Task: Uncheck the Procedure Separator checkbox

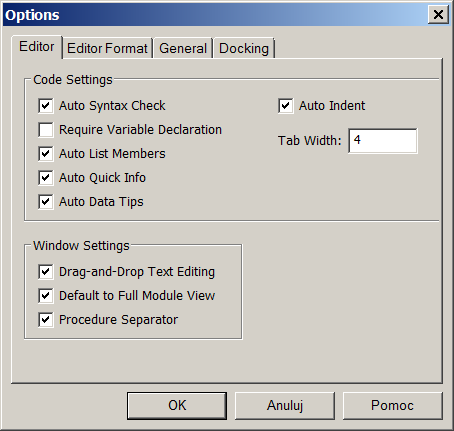Action: [46, 320]
